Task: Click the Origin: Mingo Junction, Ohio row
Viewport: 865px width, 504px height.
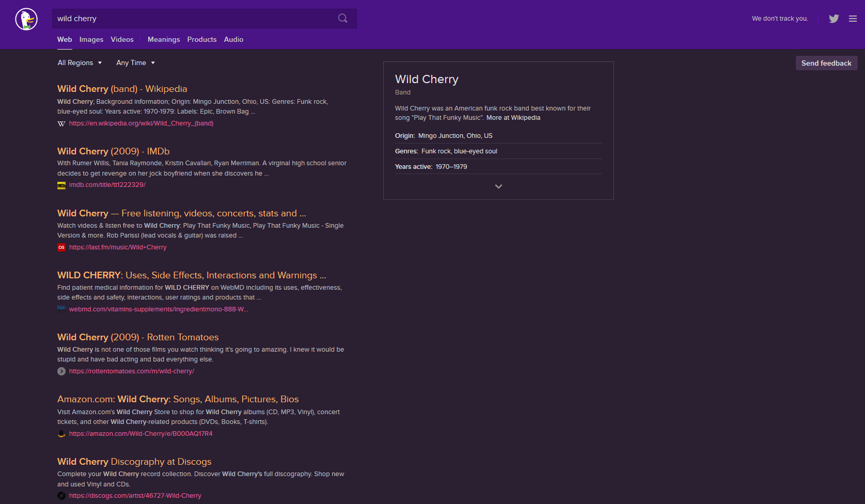Action: pyautogui.click(x=498, y=136)
